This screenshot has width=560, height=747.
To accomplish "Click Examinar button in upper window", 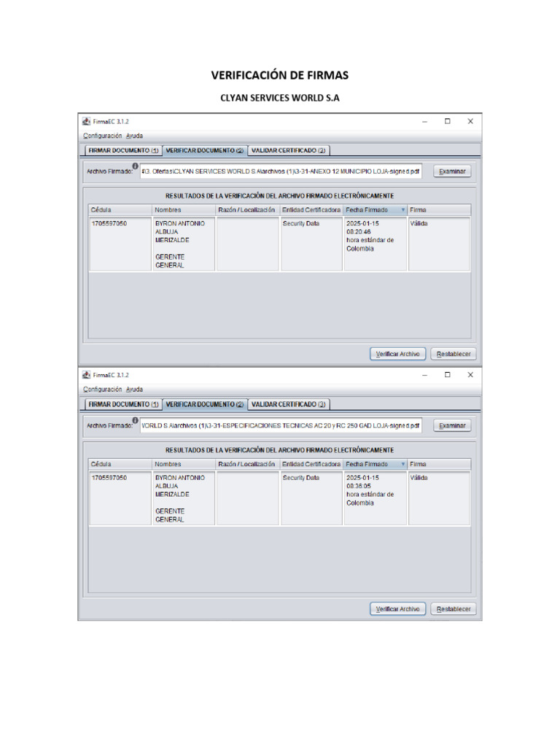I will [452, 171].
